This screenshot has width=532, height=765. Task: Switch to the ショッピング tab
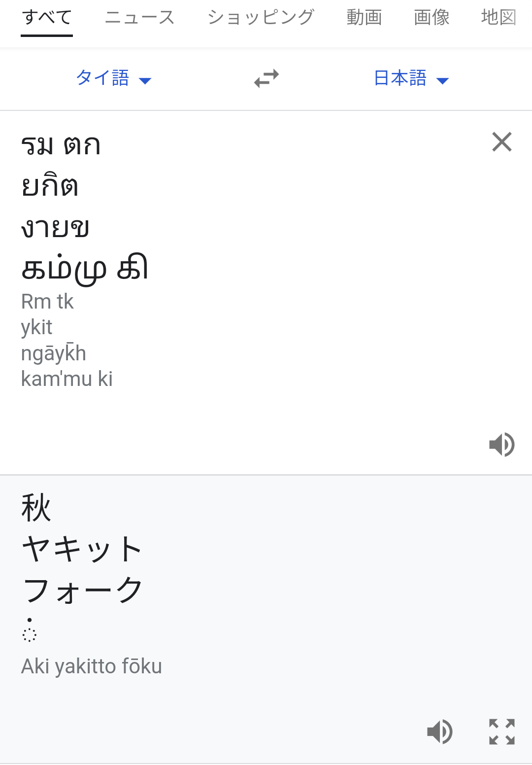pyautogui.click(x=261, y=18)
